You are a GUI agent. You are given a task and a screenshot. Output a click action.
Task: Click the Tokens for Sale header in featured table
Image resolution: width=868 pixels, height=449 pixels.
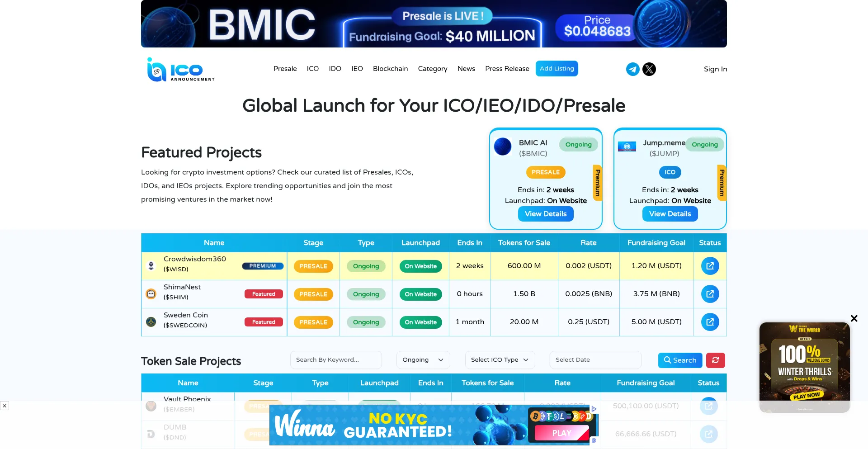click(524, 243)
